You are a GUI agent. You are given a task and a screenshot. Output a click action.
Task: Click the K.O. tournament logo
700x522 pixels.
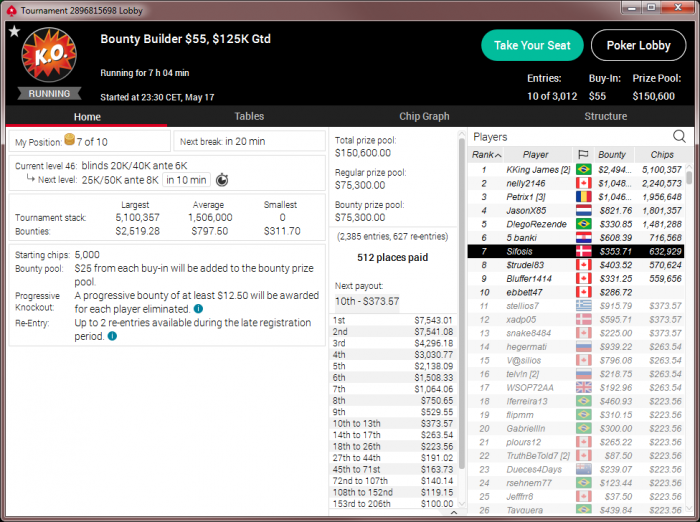49,55
